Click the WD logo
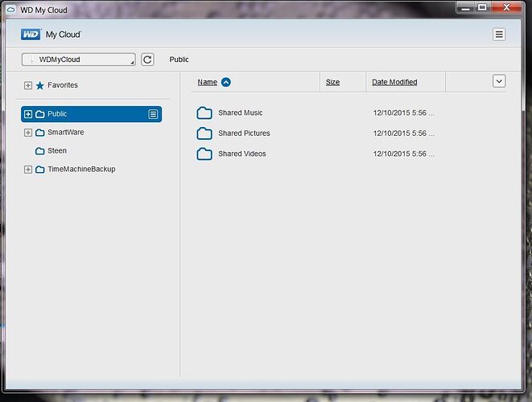The image size is (532, 402). (x=31, y=35)
